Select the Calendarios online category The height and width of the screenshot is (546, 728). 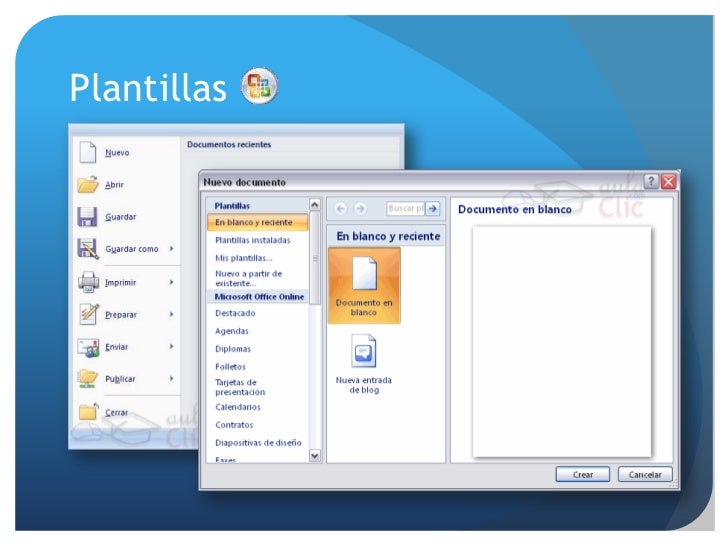pos(238,407)
